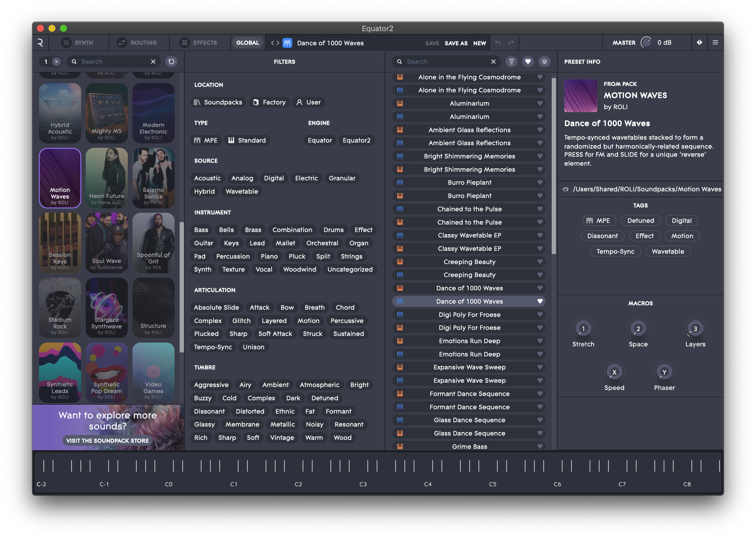
Task: Select the GLOBAL tab
Action: click(247, 43)
